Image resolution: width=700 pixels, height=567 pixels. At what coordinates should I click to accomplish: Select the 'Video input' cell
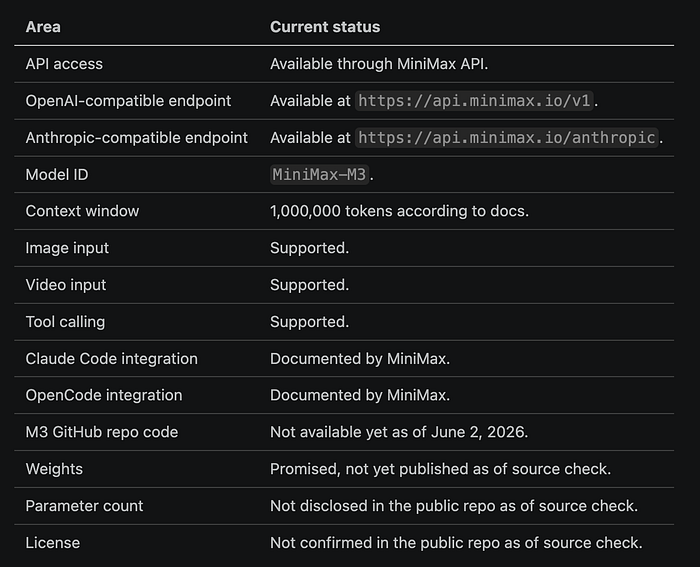pyautogui.click(x=66, y=285)
